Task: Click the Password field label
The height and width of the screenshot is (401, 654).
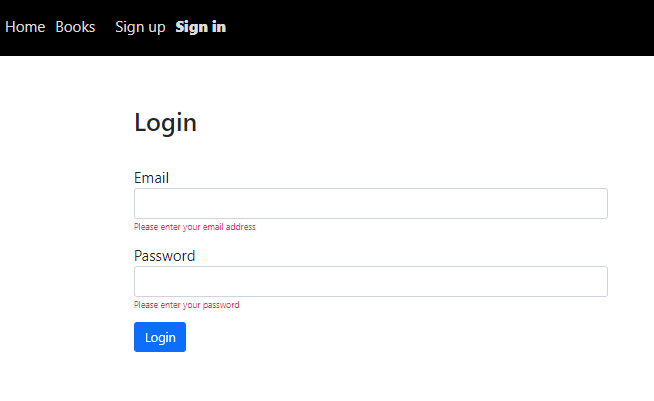Action: pos(164,256)
